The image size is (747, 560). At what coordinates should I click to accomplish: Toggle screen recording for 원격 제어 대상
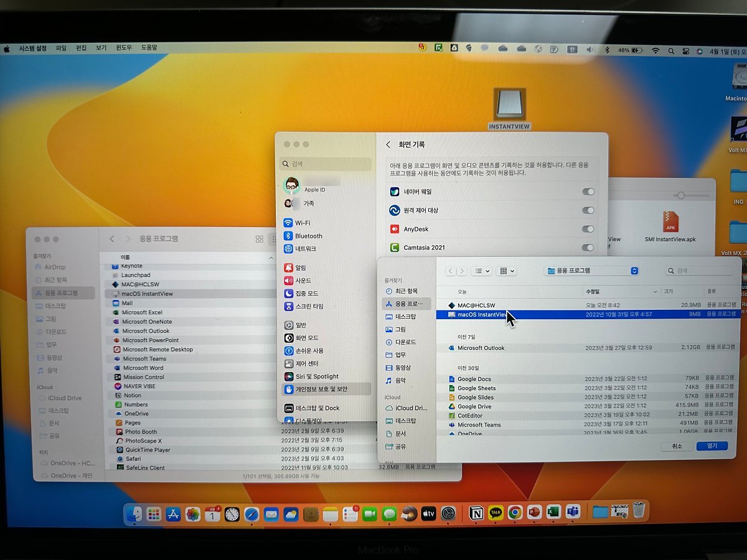tap(588, 210)
